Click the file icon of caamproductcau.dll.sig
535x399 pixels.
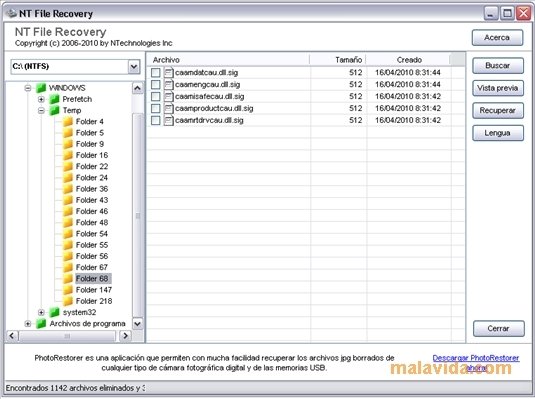(x=169, y=108)
